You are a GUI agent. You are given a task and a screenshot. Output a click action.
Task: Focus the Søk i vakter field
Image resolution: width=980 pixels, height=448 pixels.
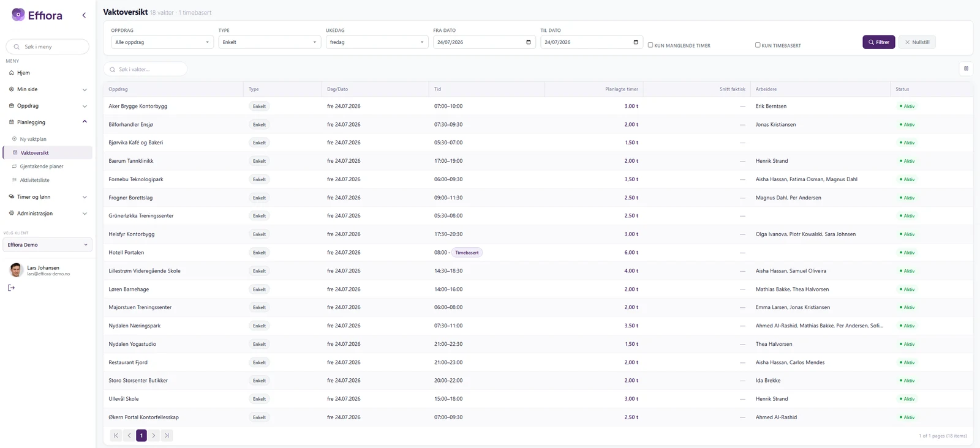146,69
